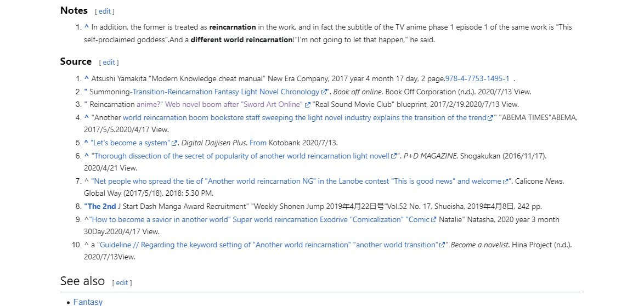The image size is (644, 306).
Task: Edit the Source section
Action: point(109,63)
